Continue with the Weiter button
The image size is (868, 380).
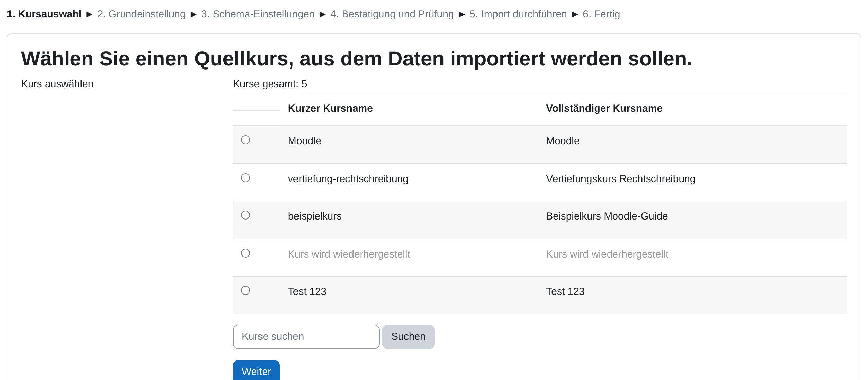(x=256, y=371)
